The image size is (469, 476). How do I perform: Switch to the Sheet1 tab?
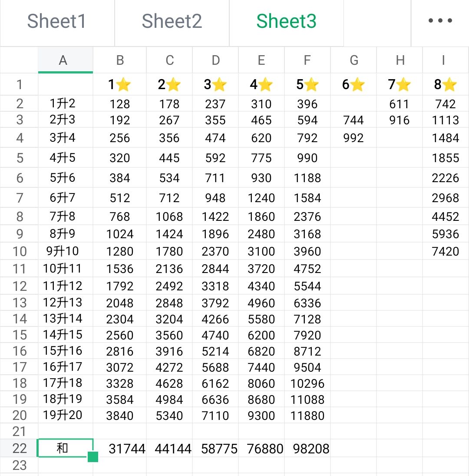(57, 21)
